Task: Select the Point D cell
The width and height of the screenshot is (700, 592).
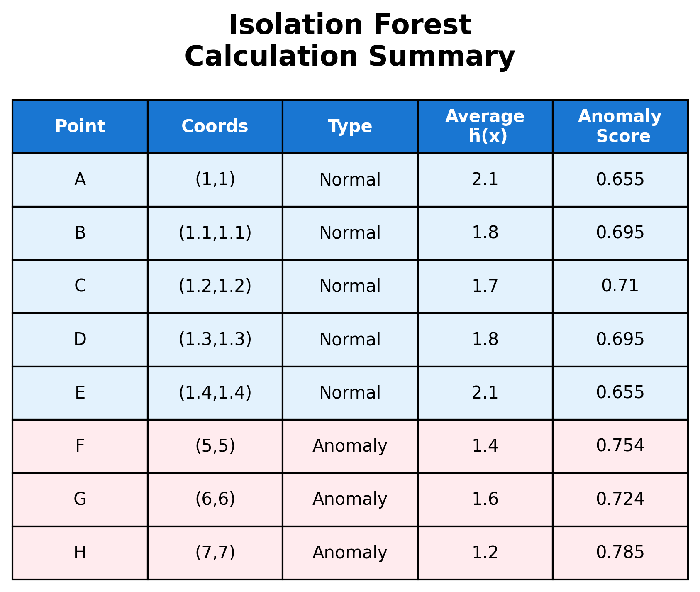Action: pos(80,340)
